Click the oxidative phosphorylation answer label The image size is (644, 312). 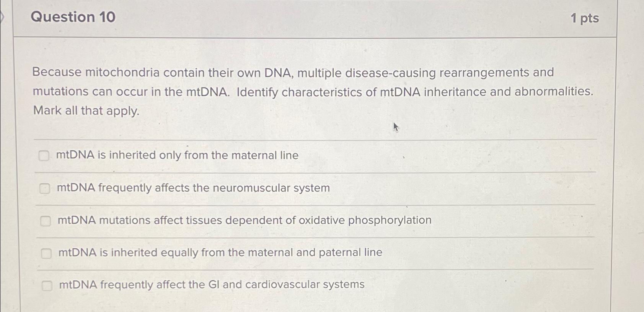click(x=245, y=220)
